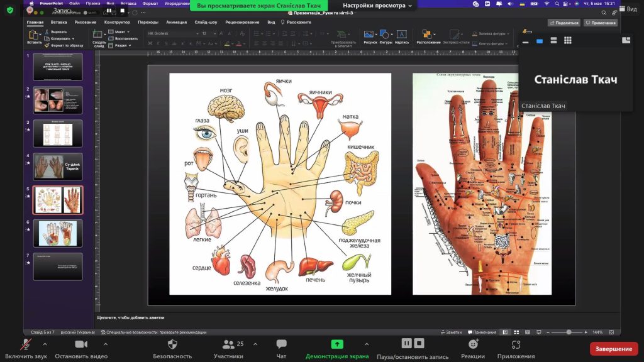
Task: Adjust the zoom slider handle
Action: pyautogui.click(x=569, y=332)
